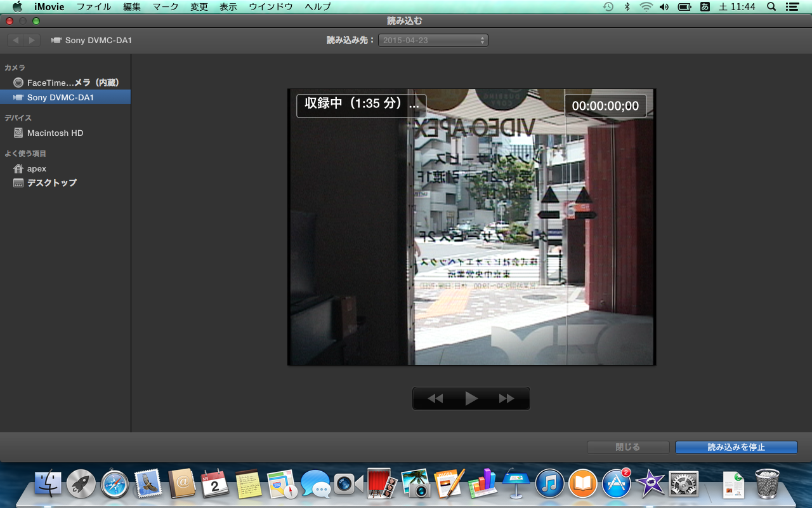Open Finder from the Dock
Image resolution: width=812 pixels, height=508 pixels.
click(x=48, y=484)
